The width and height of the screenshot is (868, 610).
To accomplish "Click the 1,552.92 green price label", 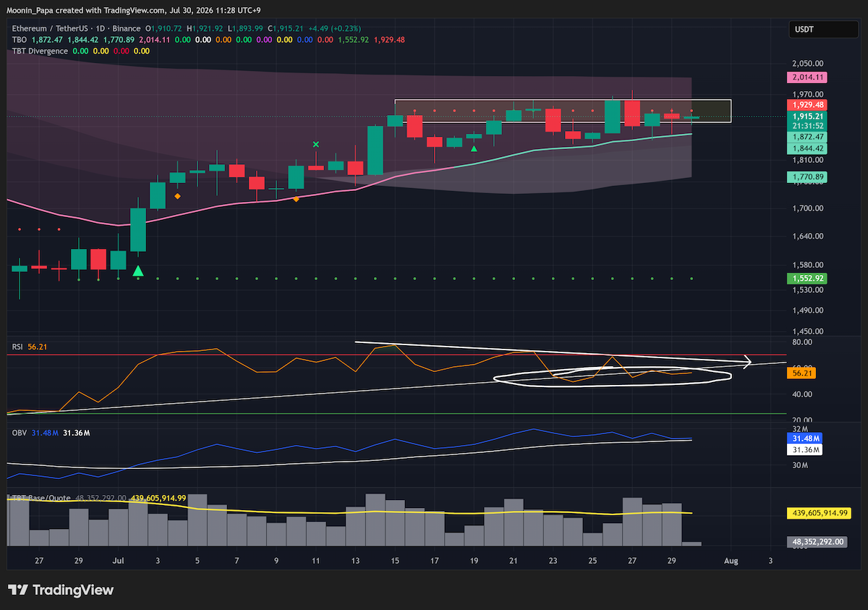I will point(807,278).
